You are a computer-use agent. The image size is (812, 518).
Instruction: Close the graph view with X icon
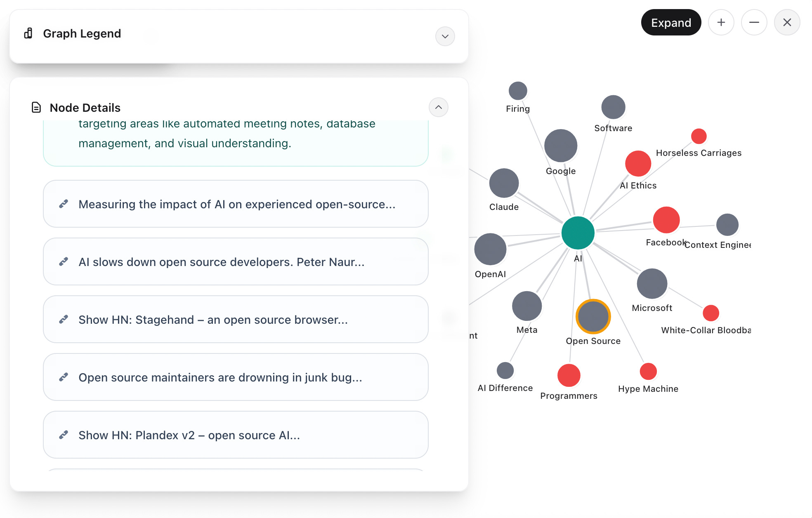click(x=787, y=22)
